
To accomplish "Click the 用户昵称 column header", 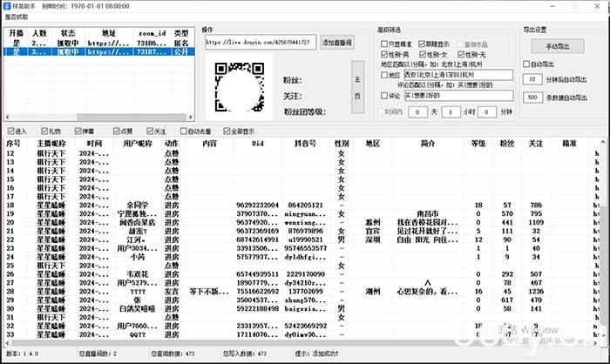I will coord(138,144).
